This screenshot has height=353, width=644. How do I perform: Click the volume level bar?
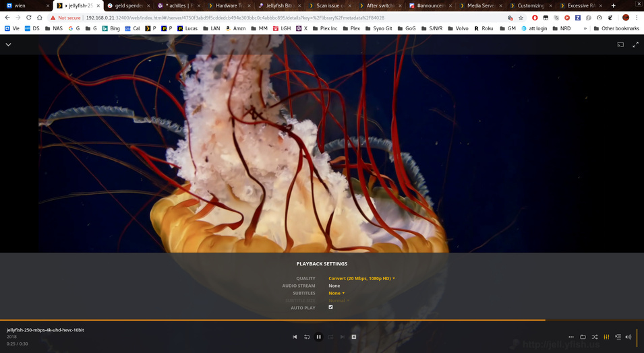[x=637, y=337]
